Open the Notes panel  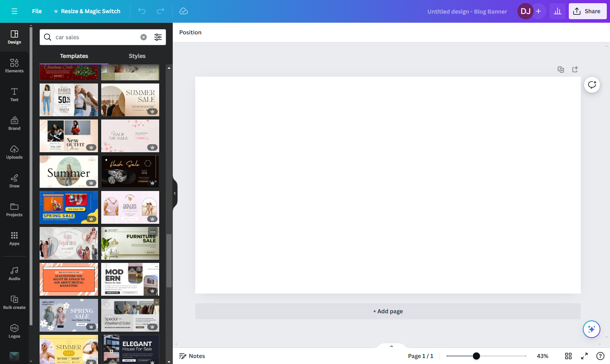click(x=192, y=356)
